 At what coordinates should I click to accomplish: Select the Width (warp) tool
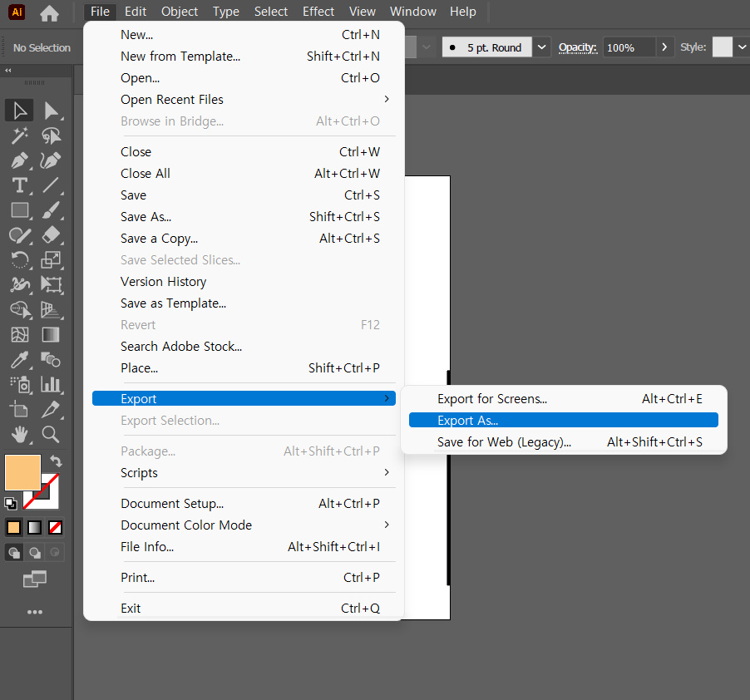click(x=20, y=285)
